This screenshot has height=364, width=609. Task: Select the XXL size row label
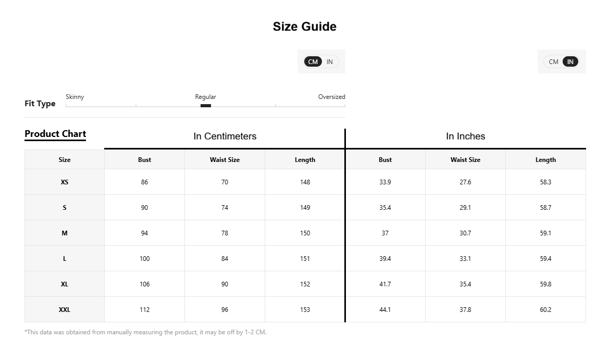tap(65, 310)
